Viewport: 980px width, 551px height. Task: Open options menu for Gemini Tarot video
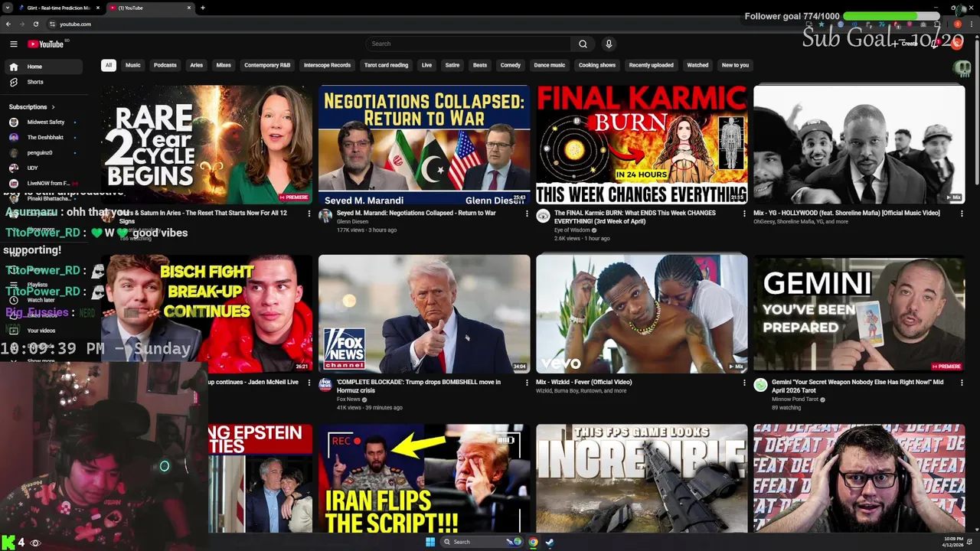[x=962, y=383]
